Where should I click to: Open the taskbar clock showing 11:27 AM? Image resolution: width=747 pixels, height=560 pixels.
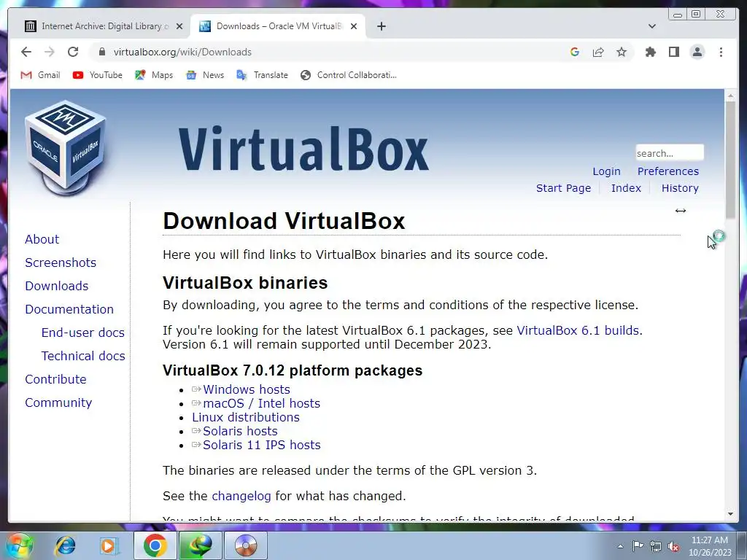tap(710, 546)
